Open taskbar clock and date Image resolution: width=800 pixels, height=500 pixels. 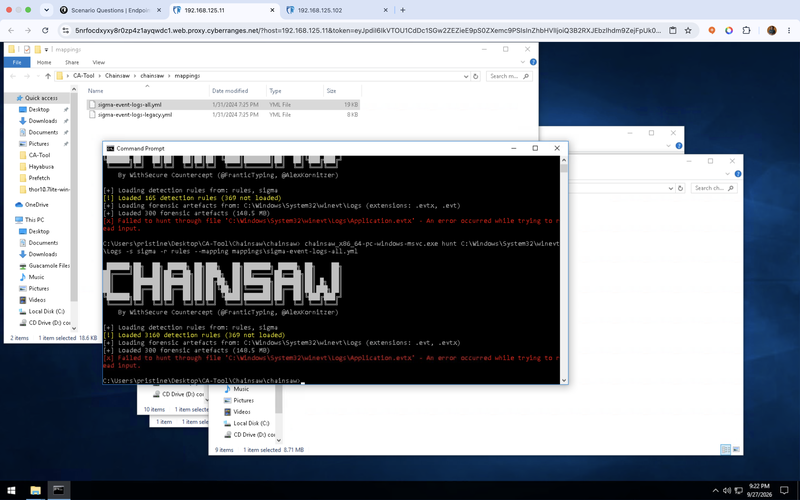pos(760,490)
